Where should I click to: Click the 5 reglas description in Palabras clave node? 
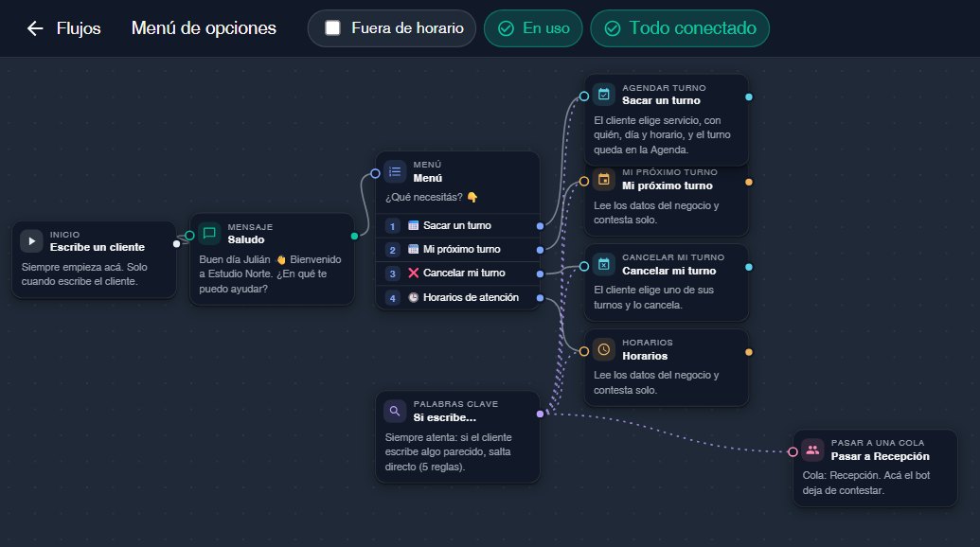click(448, 452)
